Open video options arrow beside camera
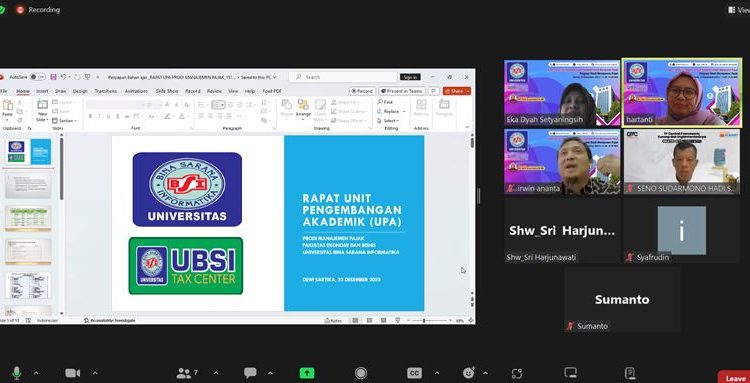Viewport: 750px width, 383px height. (x=95, y=373)
